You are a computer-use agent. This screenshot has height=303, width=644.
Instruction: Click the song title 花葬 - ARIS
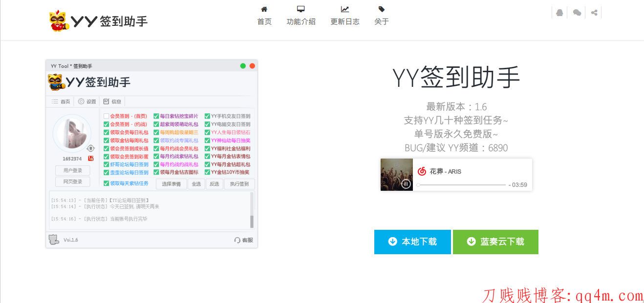coord(446,172)
